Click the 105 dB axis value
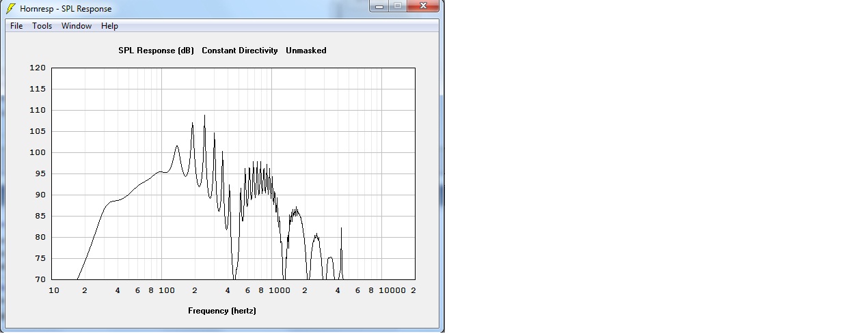The image size is (868, 334). click(x=38, y=131)
